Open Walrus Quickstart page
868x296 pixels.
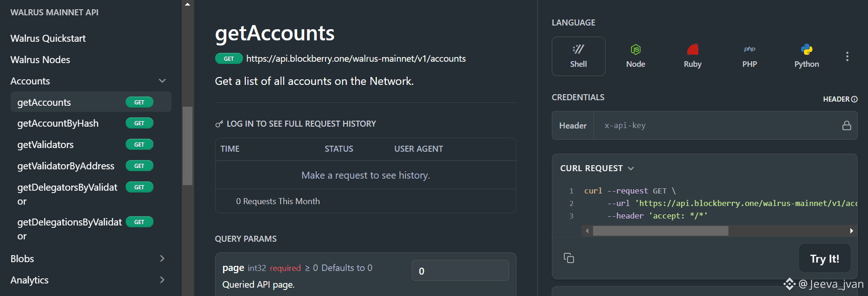tap(48, 39)
